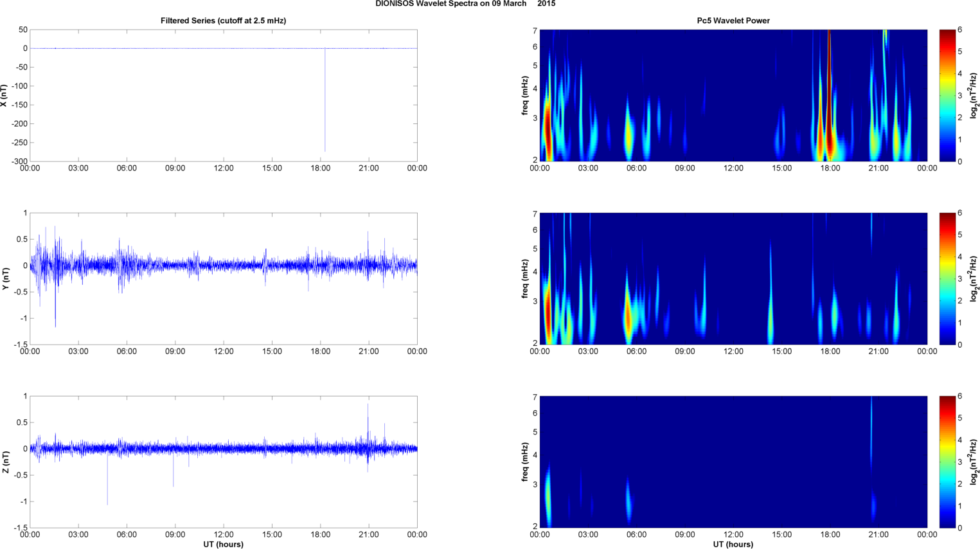Screen dimensions: 980x549
Task: Click "freq (mHz)" label of the middle wavelet plot
Action: [526, 279]
